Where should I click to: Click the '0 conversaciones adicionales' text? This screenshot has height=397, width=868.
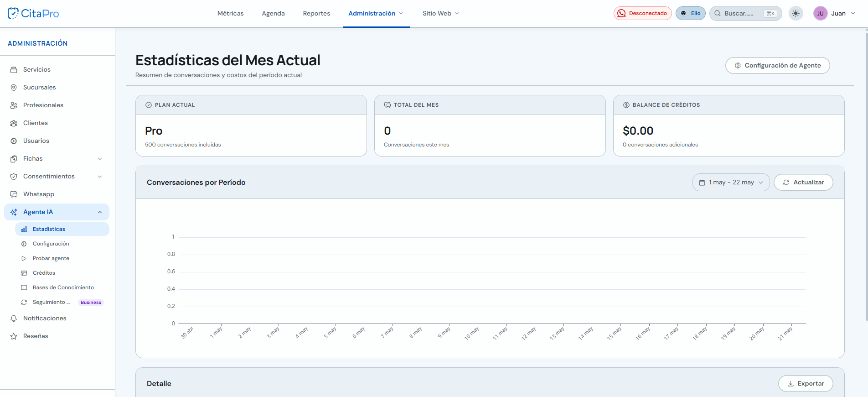point(660,145)
